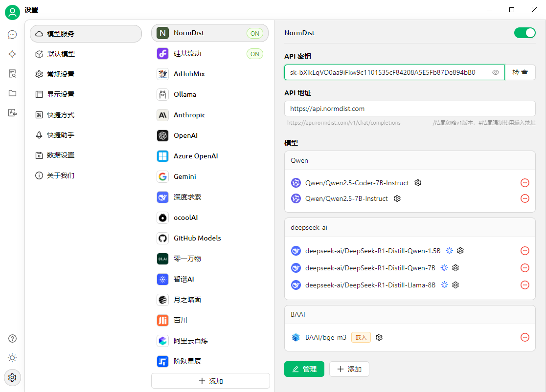Click the reasoning icon beside DeepSeek-R1-Distill-Qwen-7B
The height and width of the screenshot is (392, 546).
coord(444,268)
